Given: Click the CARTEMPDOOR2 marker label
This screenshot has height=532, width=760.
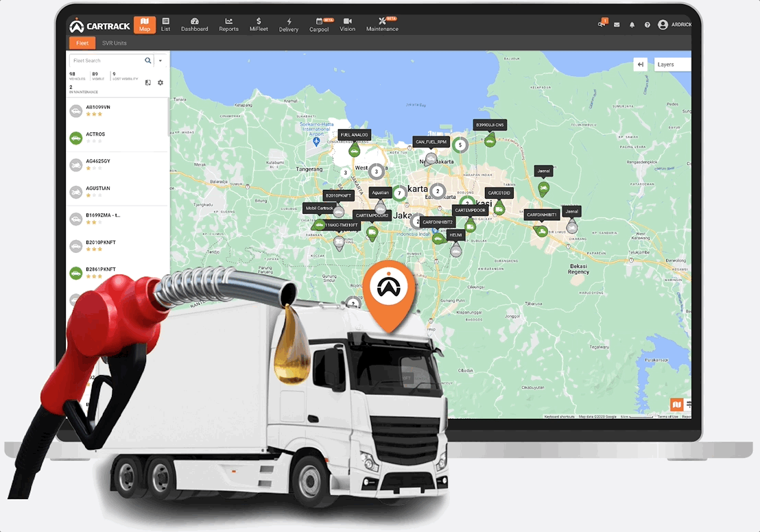Looking at the screenshot, I should [372, 215].
